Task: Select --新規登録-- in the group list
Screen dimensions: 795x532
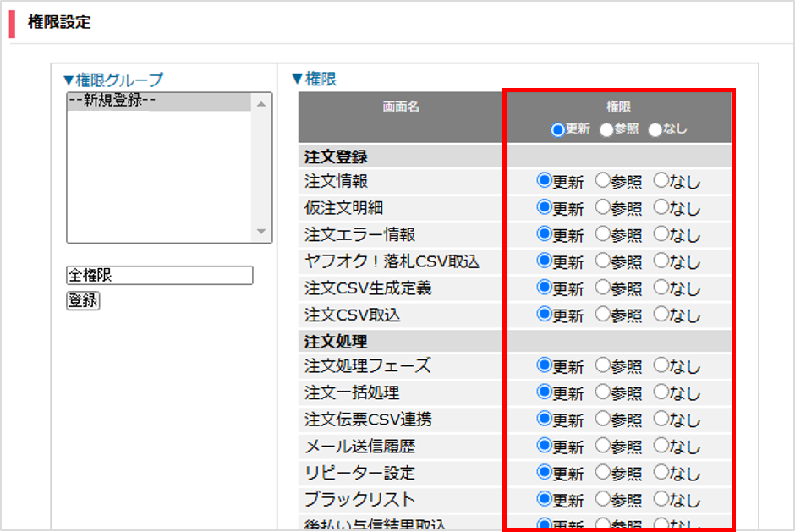Action: [x=159, y=101]
